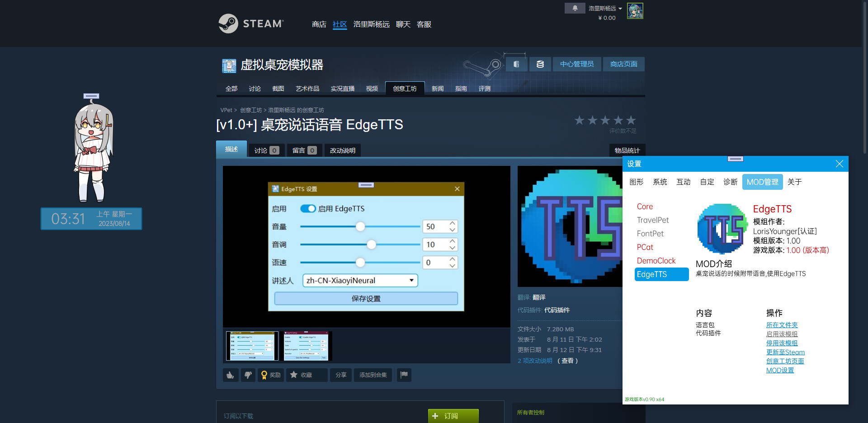Rate this item with the thumbs up icon
868x423 pixels.
tap(230, 375)
